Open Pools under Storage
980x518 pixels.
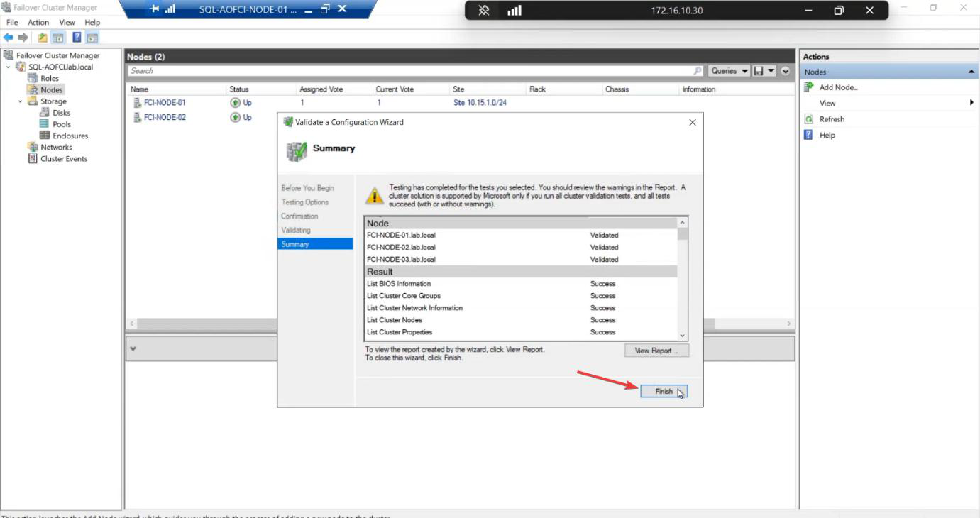pos(62,124)
